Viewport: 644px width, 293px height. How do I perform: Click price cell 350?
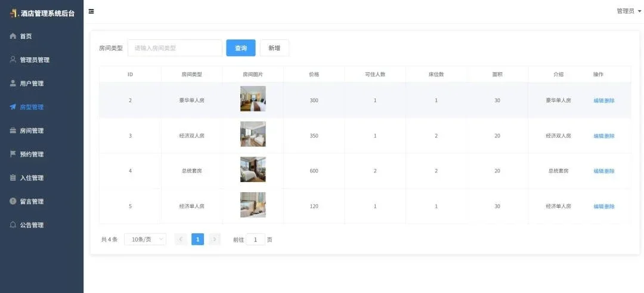[x=314, y=136]
